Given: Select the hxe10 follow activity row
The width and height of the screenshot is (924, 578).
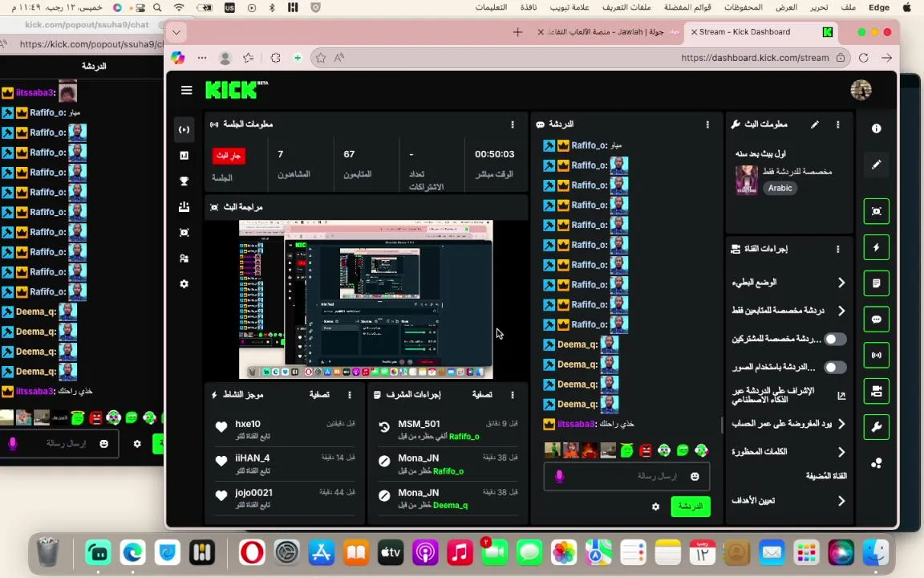Looking at the screenshot, I should (x=286, y=429).
